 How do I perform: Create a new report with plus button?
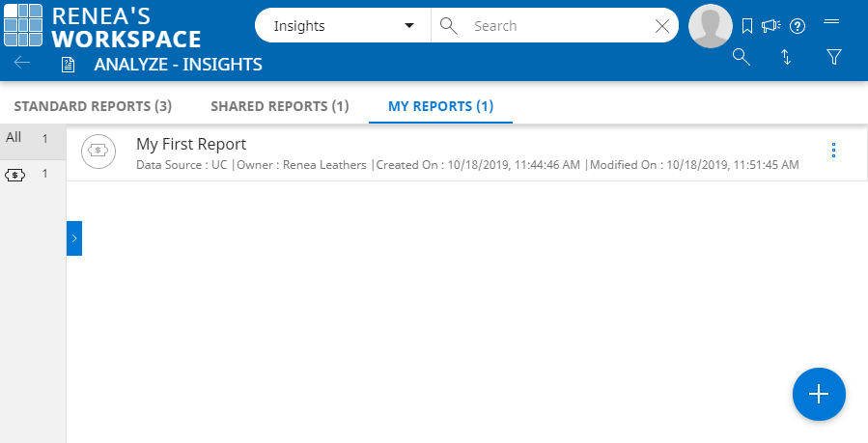click(819, 394)
